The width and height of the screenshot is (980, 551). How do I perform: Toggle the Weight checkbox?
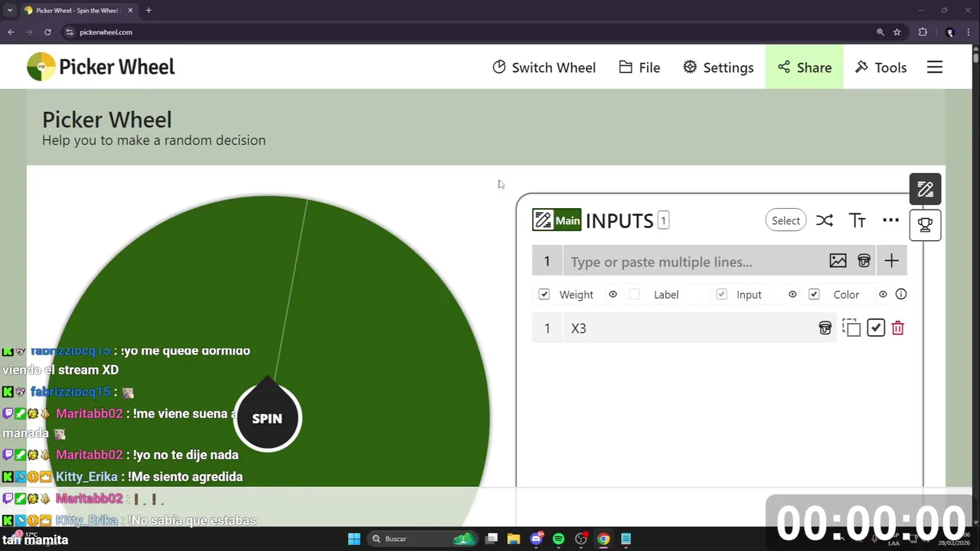[544, 294]
